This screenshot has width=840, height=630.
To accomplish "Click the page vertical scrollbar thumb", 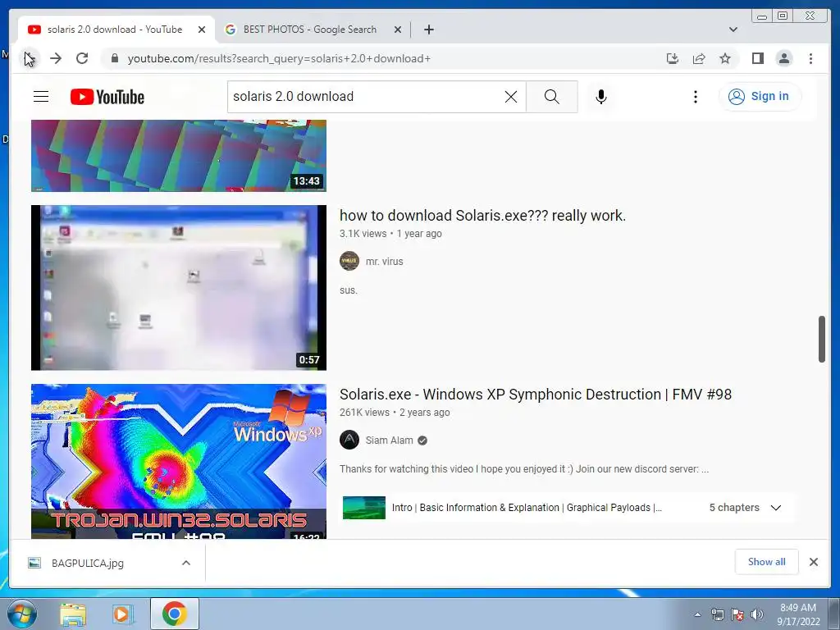I will pyautogui.click(x=821, y=339).
